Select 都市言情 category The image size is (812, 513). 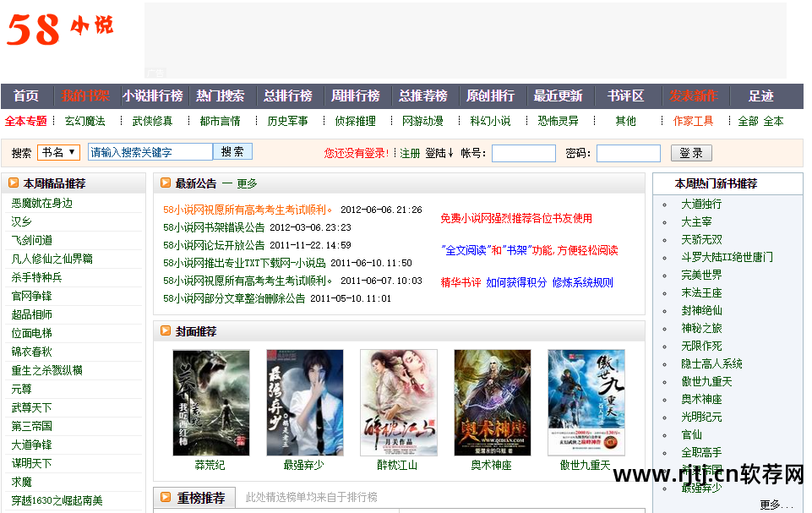[220, 121]
